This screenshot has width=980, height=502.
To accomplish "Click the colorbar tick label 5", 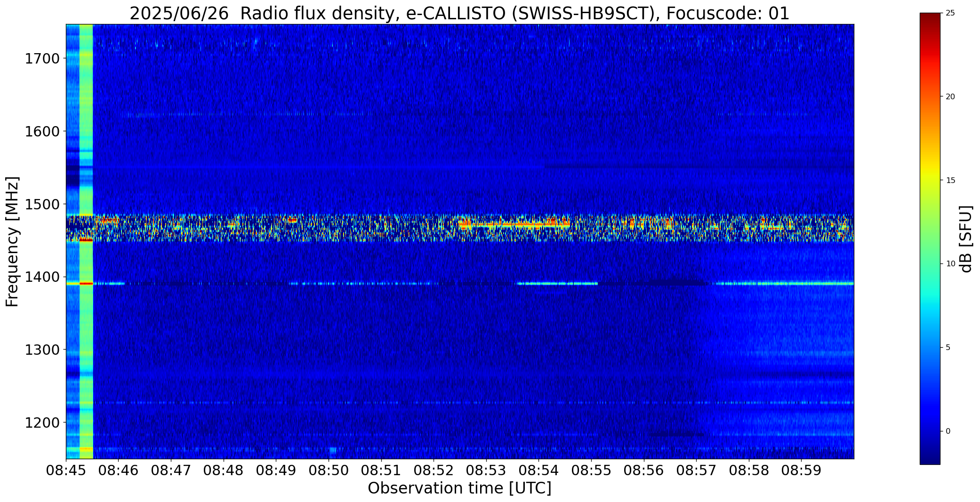I will click(x=948, y=348).
